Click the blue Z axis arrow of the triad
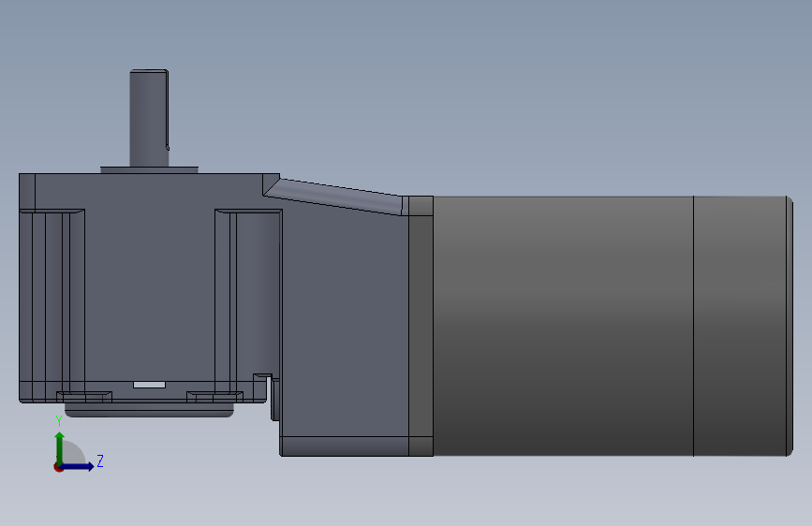This screenshot has height=526, width=812. [78, 466]
